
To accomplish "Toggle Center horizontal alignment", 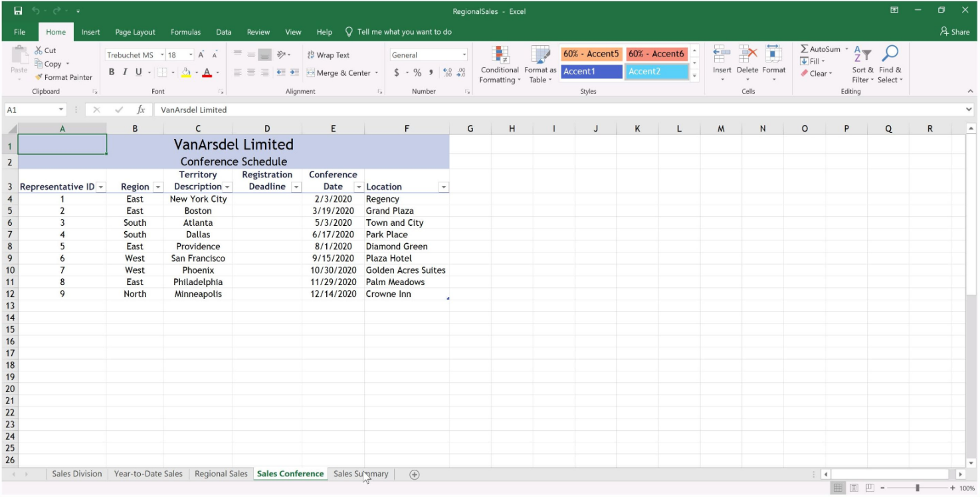I will [x=252, y=72].
